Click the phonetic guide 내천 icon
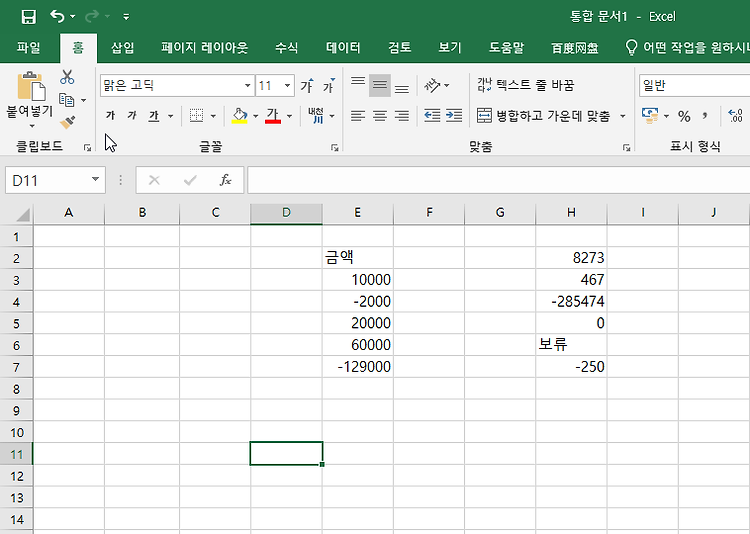Screen dimensions: 750x534 (316, 115)
